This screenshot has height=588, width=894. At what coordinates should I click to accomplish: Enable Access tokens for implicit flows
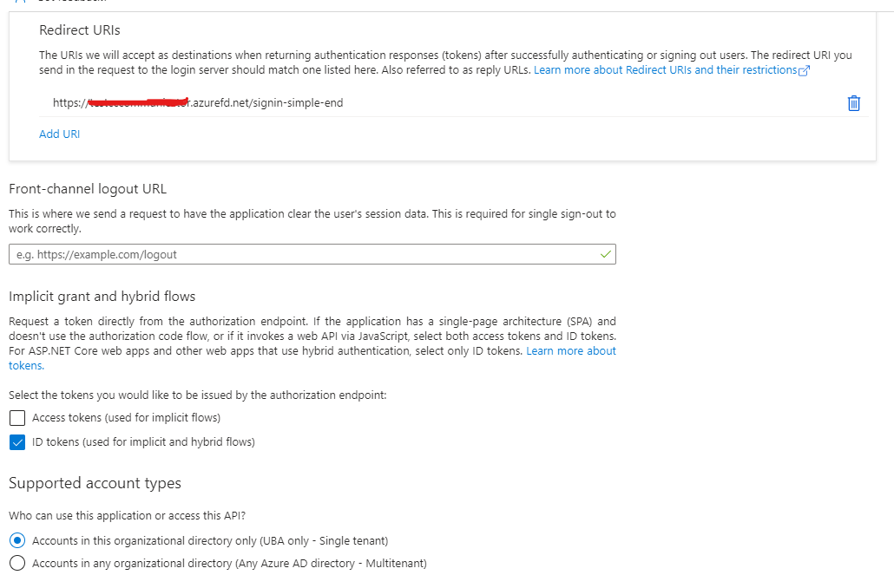(x=16, y=419)
